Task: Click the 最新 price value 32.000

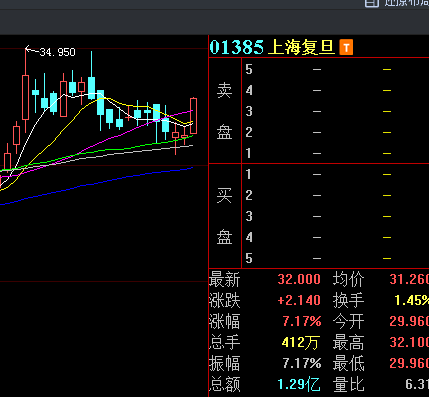Action: click(x=299, y=279)
